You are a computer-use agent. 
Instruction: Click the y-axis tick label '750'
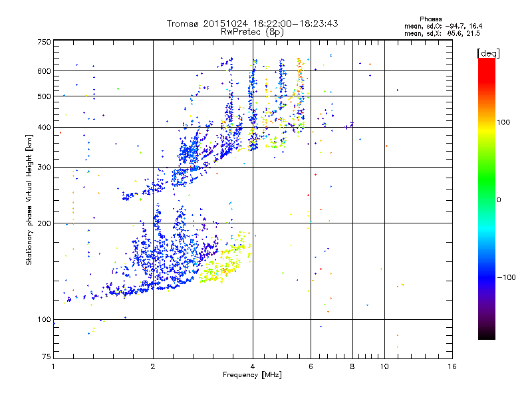pyautogui.click(x=45, y=42)
